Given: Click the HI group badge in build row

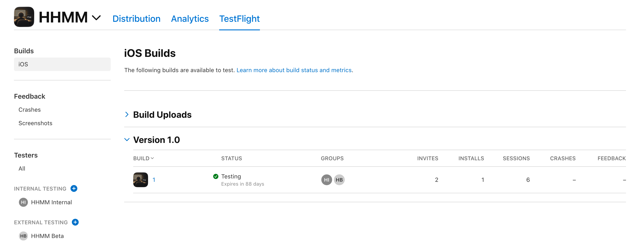Looking at the screenshot, I should click(327, 180).
